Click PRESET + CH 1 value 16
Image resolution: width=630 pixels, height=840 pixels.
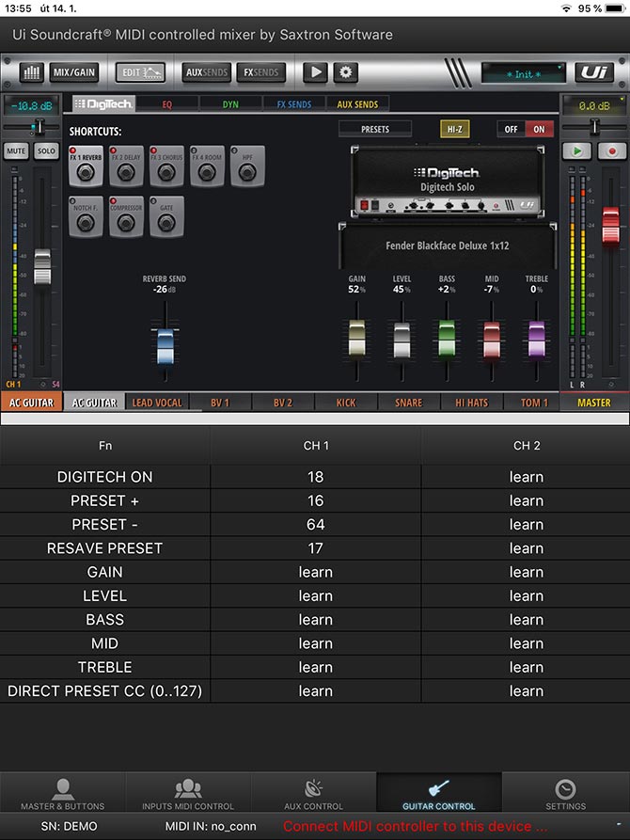[x=316, y=500]
